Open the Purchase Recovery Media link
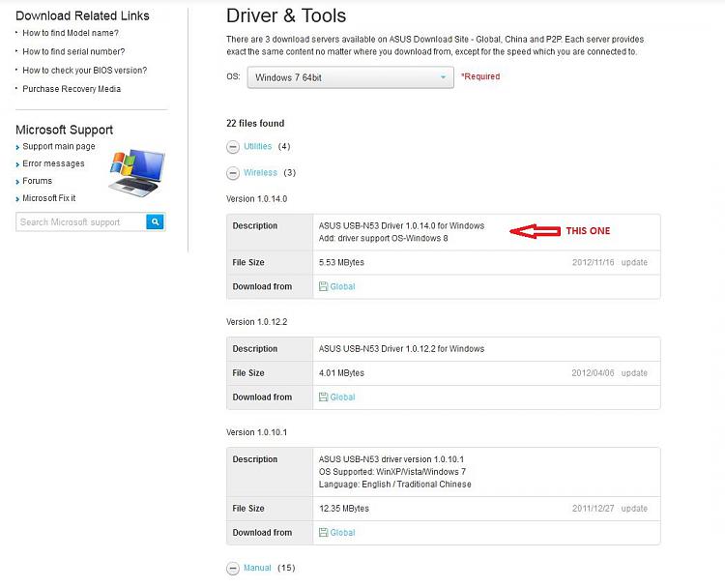Viewport: 725px width, 588px height. point(72,89)
